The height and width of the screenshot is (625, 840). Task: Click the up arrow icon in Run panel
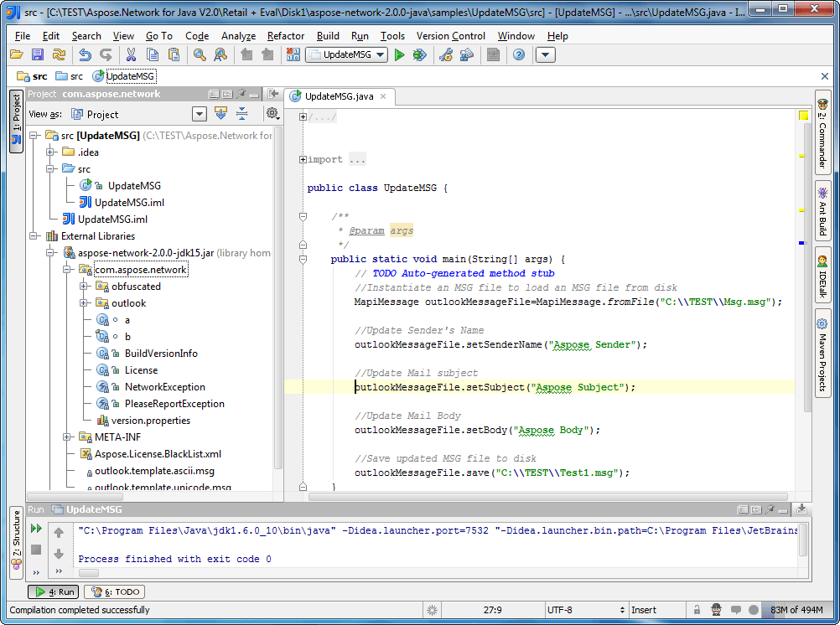click(x=59, y=532)
